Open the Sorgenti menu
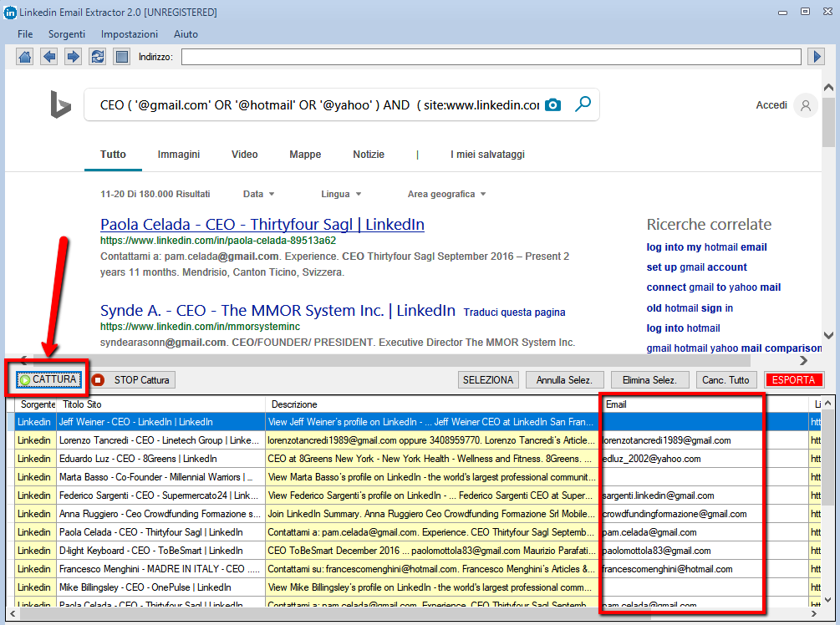The image size is (840, 625). tap(67, 34)
